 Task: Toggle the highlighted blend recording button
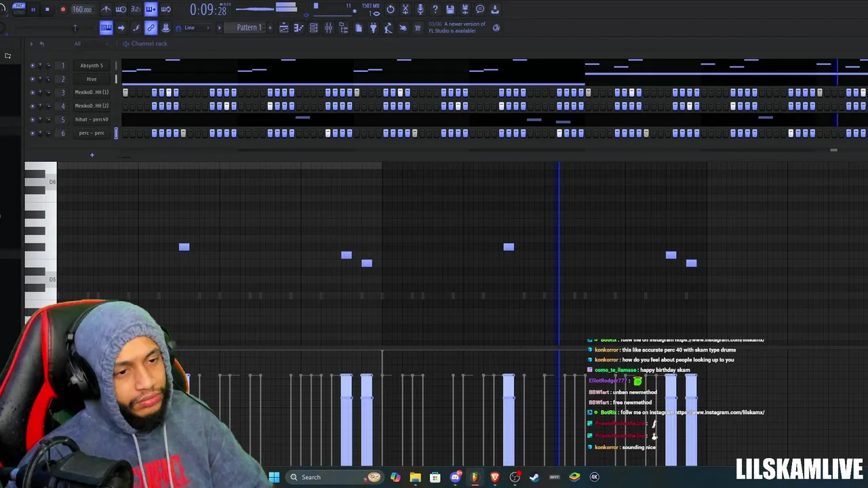(151, 9)
